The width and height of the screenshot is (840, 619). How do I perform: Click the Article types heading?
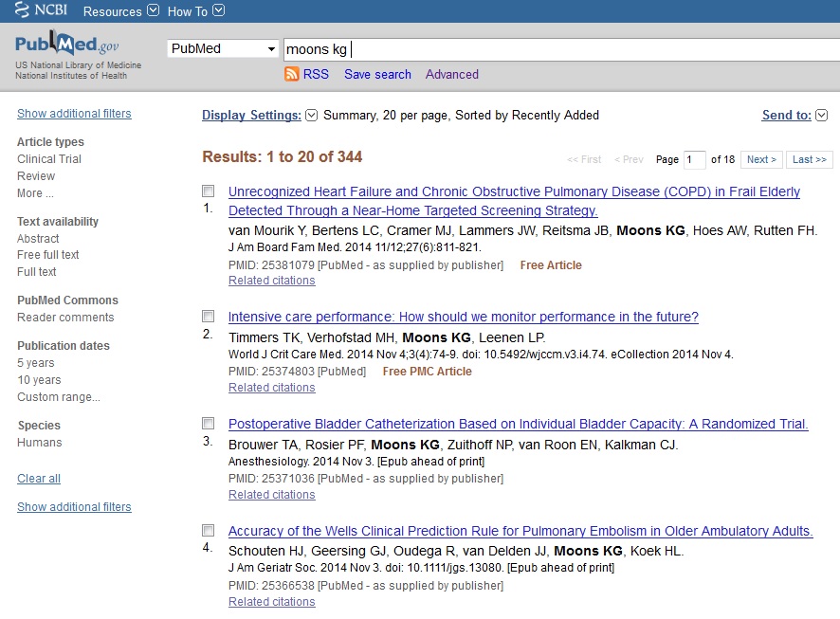pyautogui.click(x=50, y=142)
